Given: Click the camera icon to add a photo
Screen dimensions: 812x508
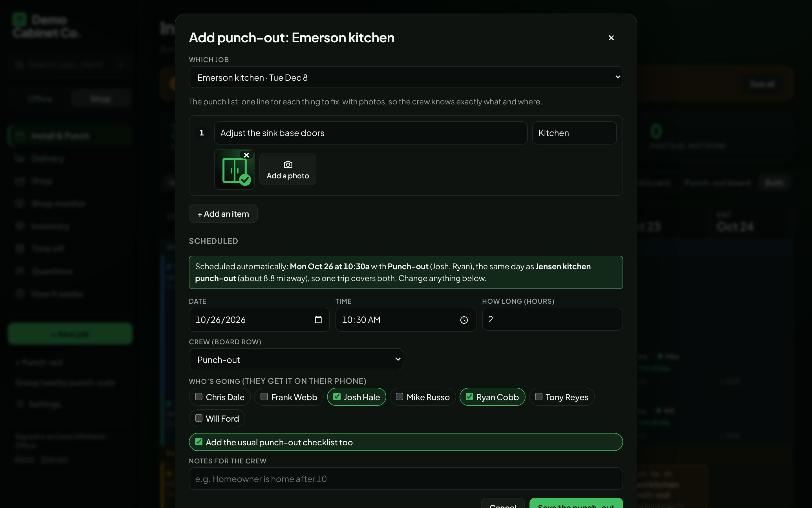Looking at the screenshot, I should tap(288, 165).
